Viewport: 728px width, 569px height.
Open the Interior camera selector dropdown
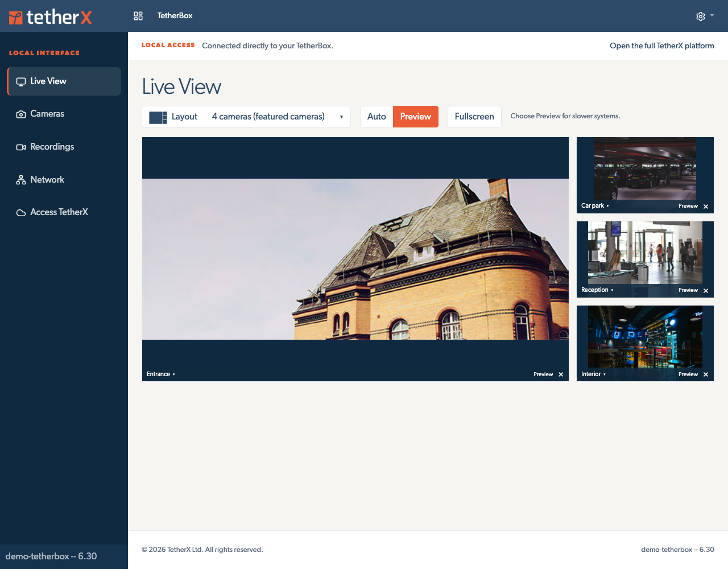coord(593,374)
